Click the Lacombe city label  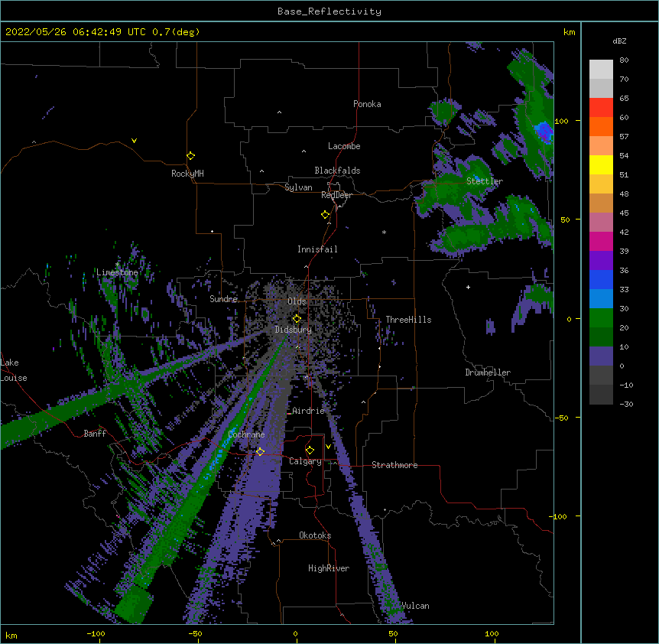[344, 146]
